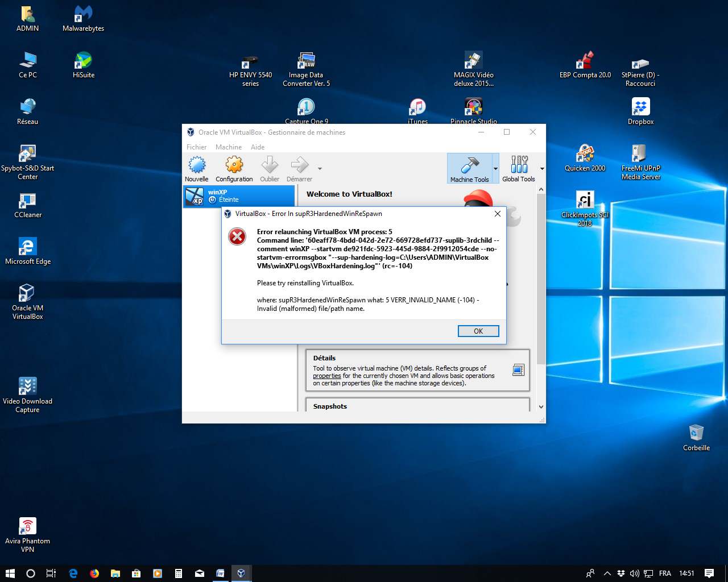Expand the Global Tools dropdown arrow
Screen dimensions: 728x582
[542, 169]
